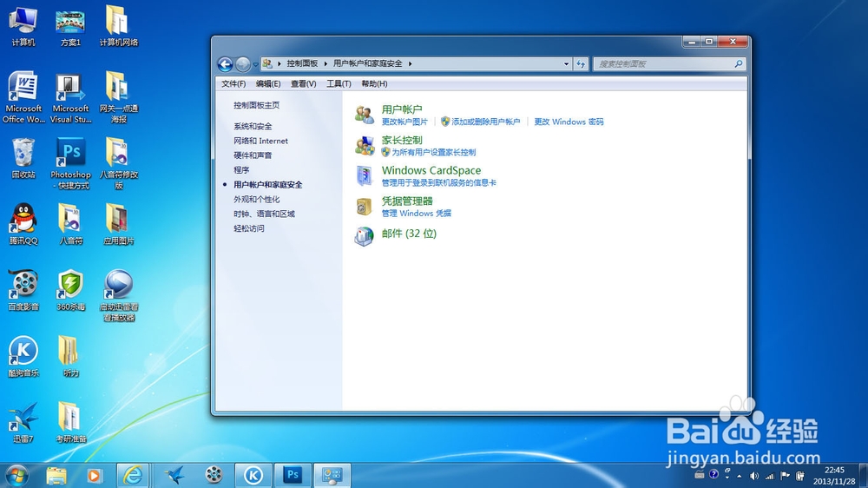Click the Photoshop taskbar button

pyautogui.click(x=293, y=475)
